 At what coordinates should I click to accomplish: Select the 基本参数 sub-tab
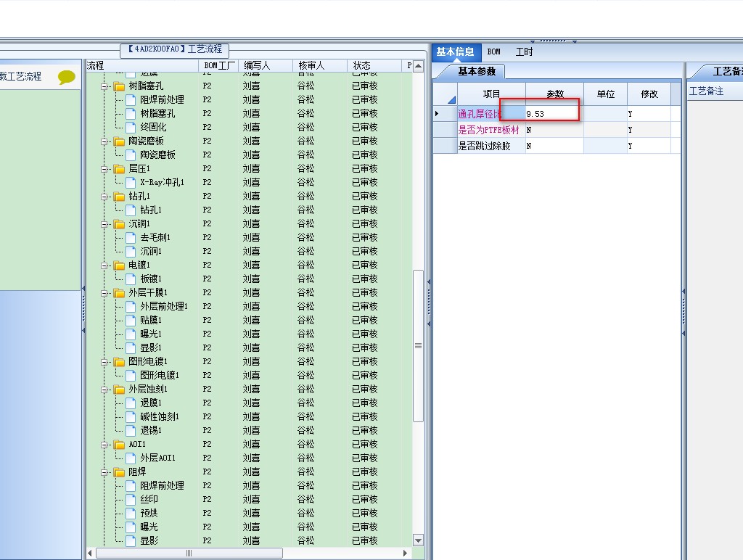point(477,72)
